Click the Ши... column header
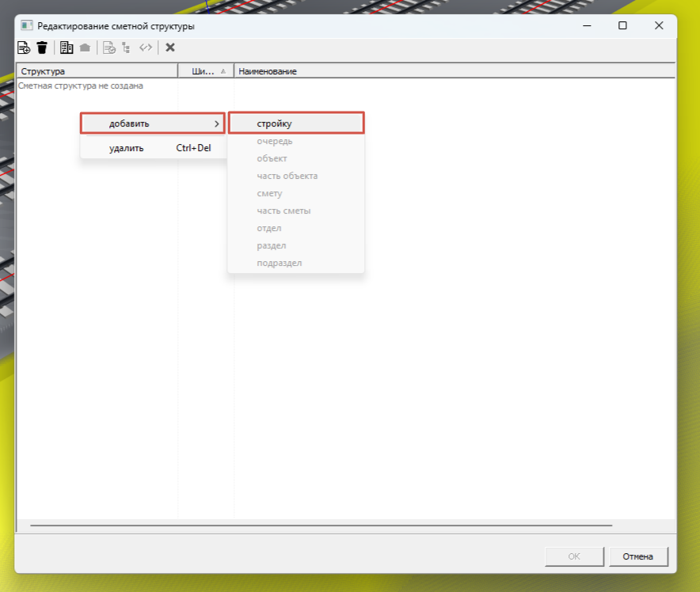 [206, 71]
